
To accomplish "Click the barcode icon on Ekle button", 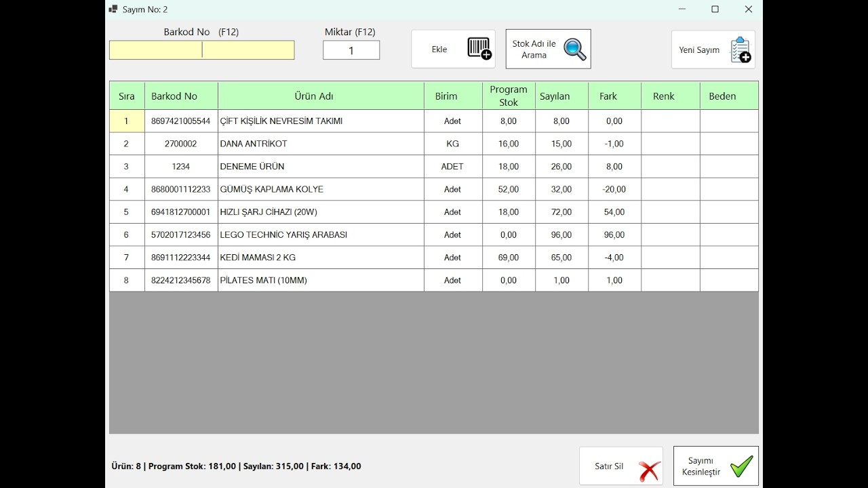I will click(x=479, y=49).
